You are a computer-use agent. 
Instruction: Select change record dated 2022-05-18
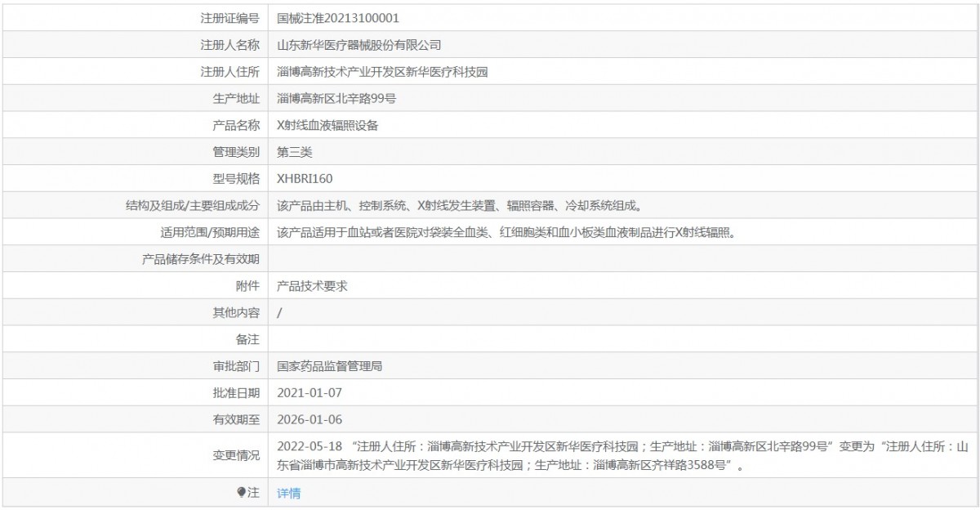(624, 456)
